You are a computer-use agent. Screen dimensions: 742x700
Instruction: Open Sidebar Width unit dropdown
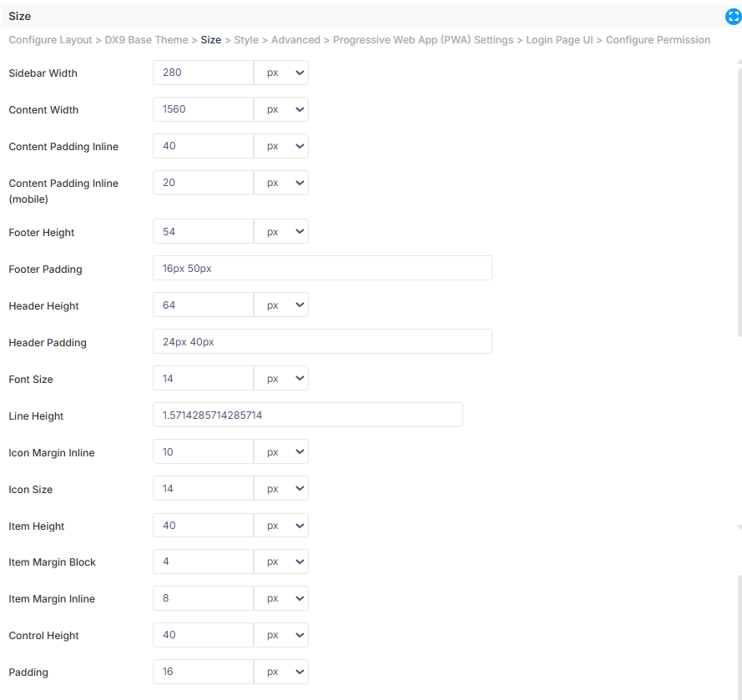pos(281,73)
